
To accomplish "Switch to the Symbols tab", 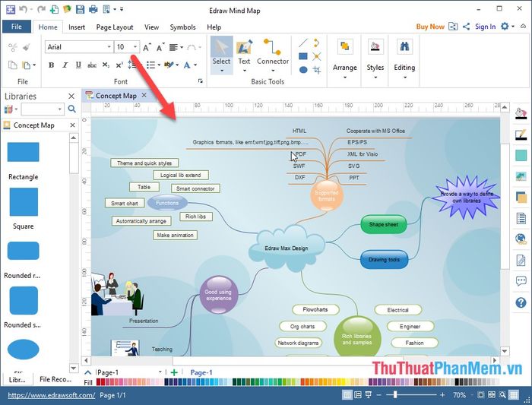I will pyautogui.click(x=182, y=27).
